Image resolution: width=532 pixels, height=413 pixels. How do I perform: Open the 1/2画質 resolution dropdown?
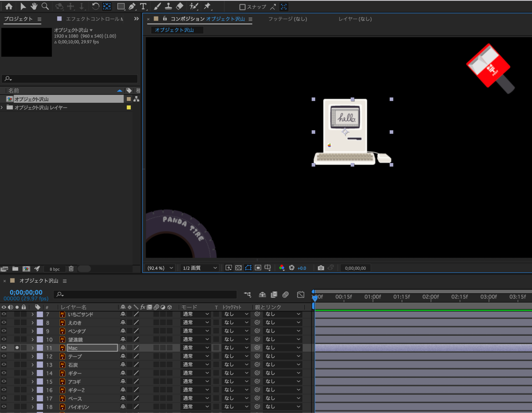(x=200, y=268)
